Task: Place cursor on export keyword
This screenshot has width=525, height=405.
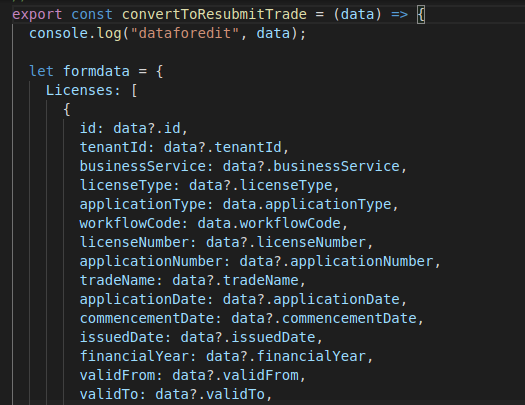Action: coord(37,14)
